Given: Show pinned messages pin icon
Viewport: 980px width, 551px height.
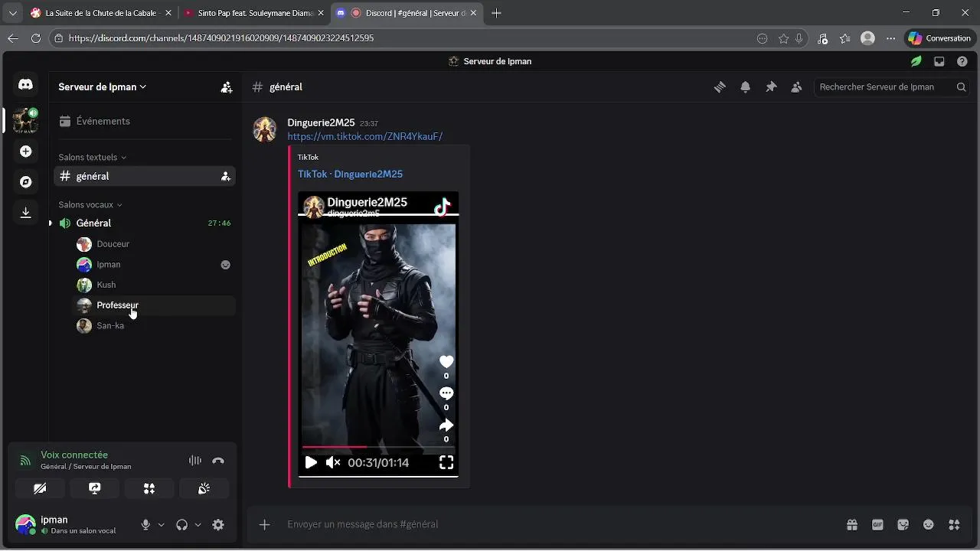Looking at the screenshot, I should tap(771, 87).
